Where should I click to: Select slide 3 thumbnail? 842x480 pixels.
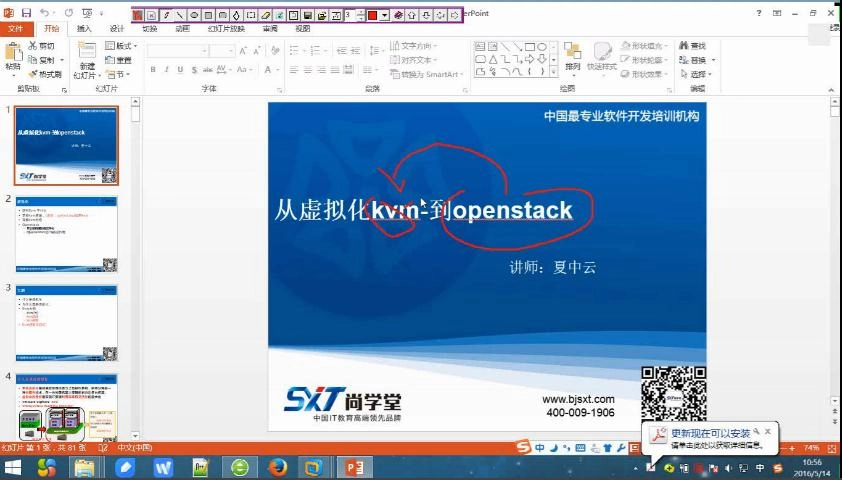(67, 323)
